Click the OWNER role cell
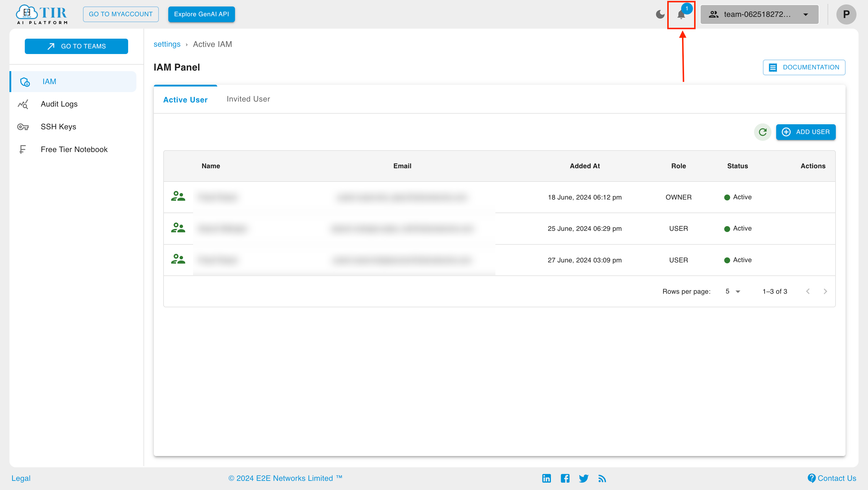868x490 pixels. pos(678,197)
